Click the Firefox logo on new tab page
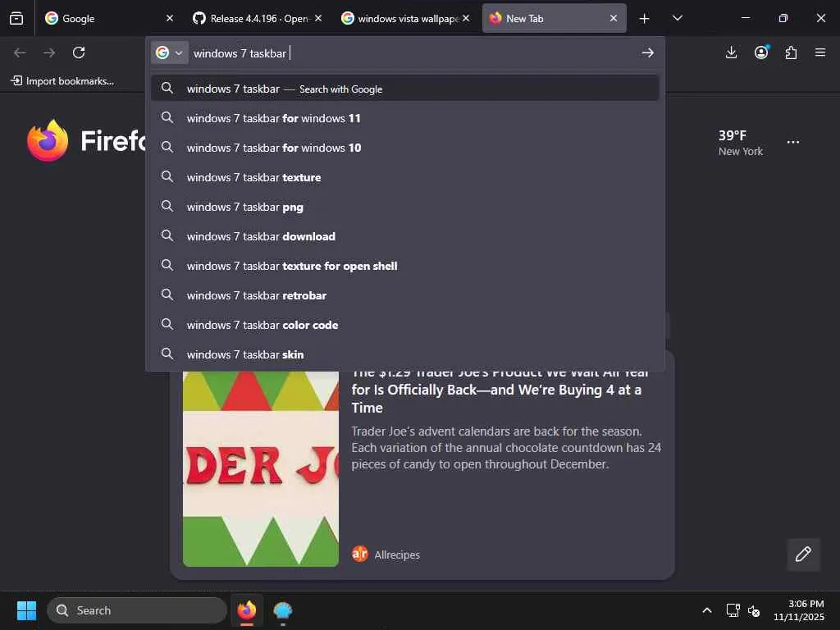The width and height of the screenshot is (840, 630). coord(48,140)
